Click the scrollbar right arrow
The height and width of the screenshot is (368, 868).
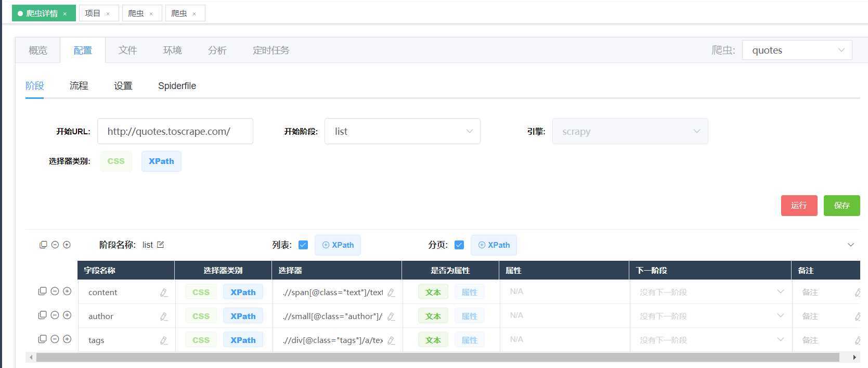tap(854, 357)
